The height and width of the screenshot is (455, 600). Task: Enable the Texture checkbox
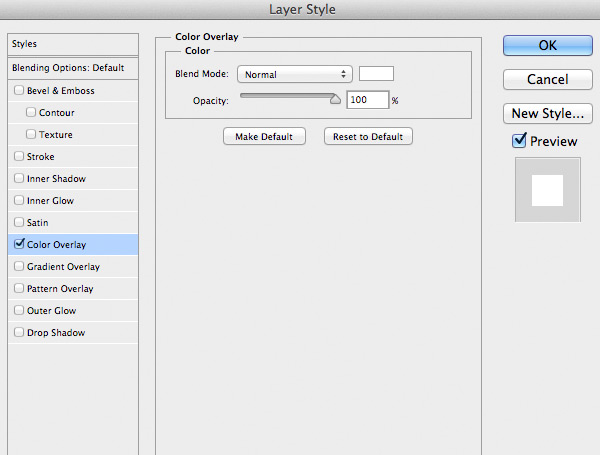[31, 135]
